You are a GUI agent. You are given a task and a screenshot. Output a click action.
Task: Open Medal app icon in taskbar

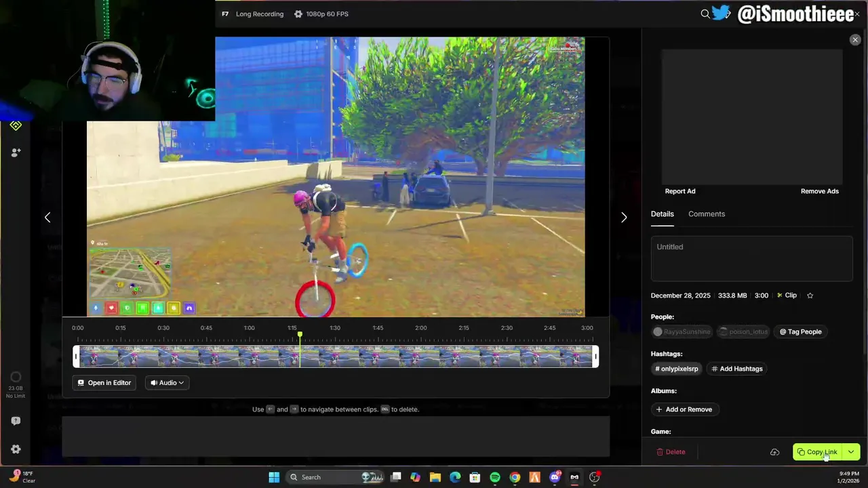(x=574, y=477)
